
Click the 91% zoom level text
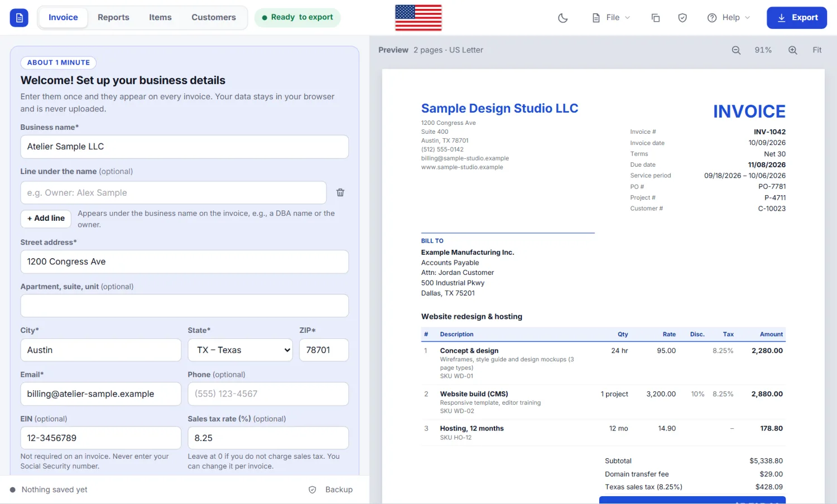tap(763, 50)
